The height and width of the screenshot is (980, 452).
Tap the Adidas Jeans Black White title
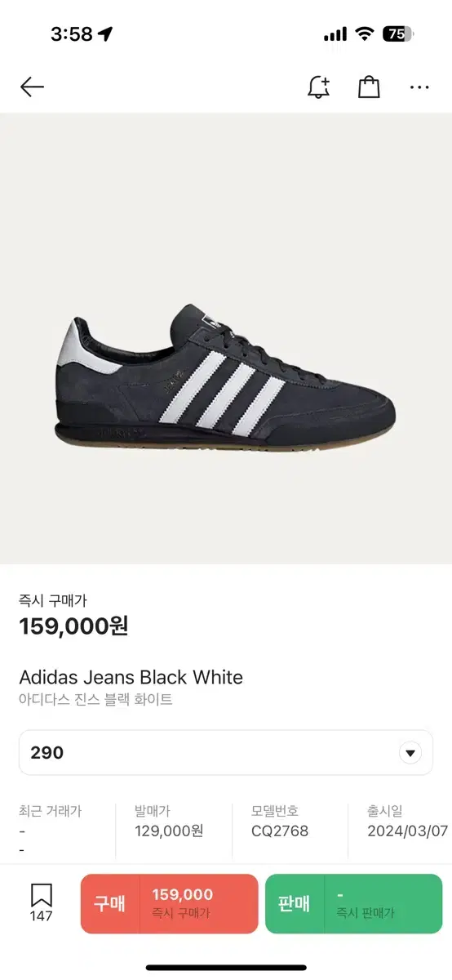coord(131,677)
